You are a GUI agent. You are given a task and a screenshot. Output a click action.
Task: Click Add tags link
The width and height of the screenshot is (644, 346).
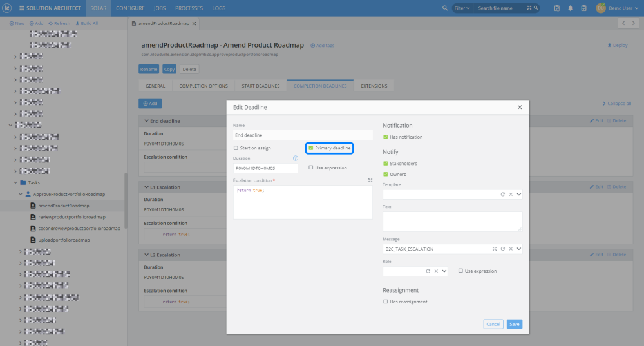pos(323,46)
